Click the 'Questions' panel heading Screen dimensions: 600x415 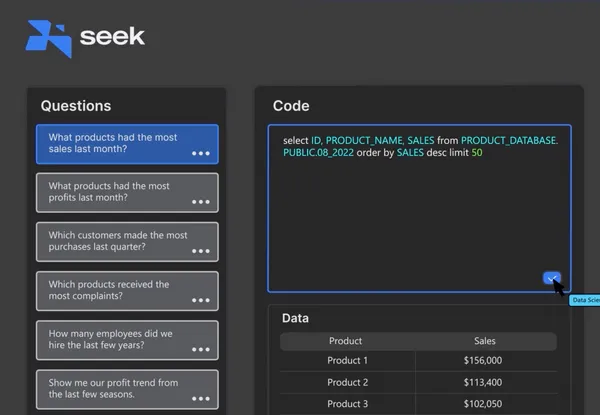tap(76, 106)
